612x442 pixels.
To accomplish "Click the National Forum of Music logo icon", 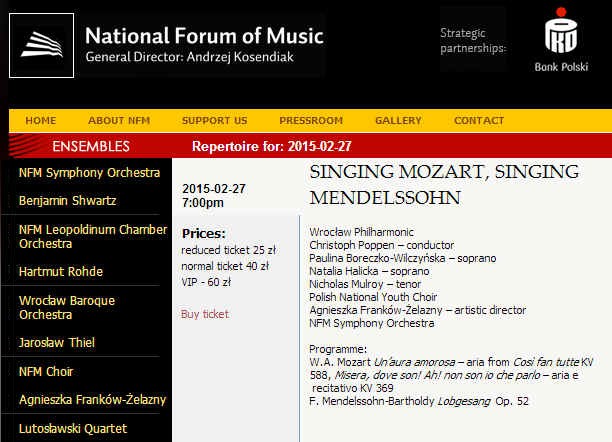I will tap(41, 46).
